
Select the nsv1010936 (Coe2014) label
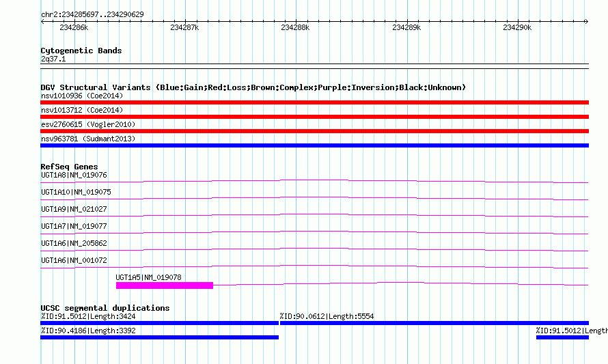(82, 96)
